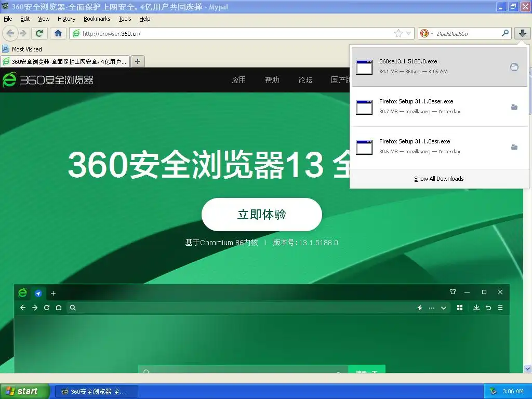
Task: Go forward with the forward arrow
Action: coord(23,33)
